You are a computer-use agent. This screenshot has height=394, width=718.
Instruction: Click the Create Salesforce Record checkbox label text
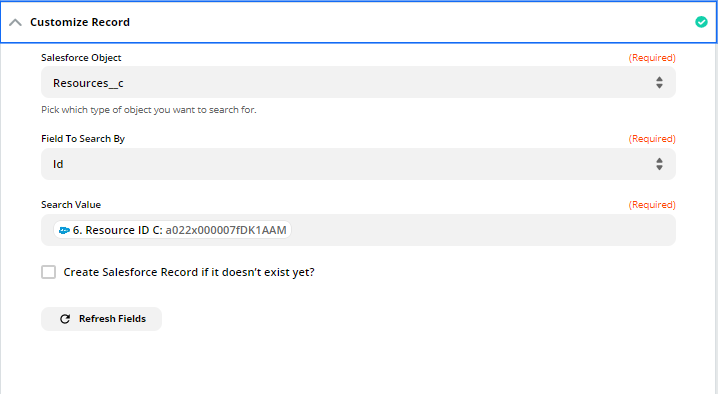tap(189, 272)
